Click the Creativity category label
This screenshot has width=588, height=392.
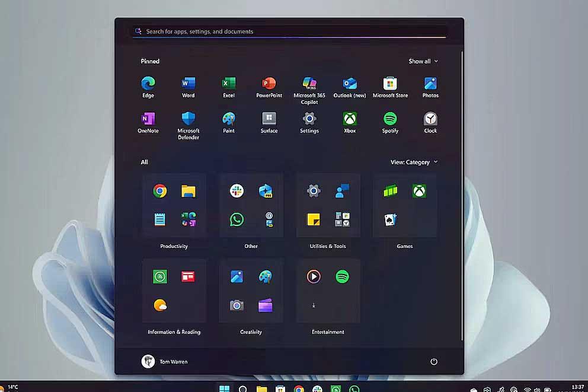251,332
